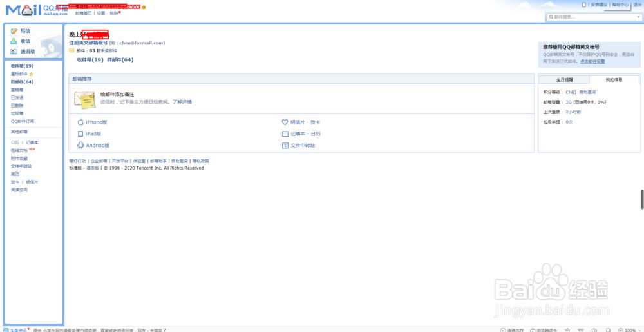Image resolution: width=644 pixels, height=332 pixels.
Task: Open 附件收藏 in the sidebar
Action: 19,158
